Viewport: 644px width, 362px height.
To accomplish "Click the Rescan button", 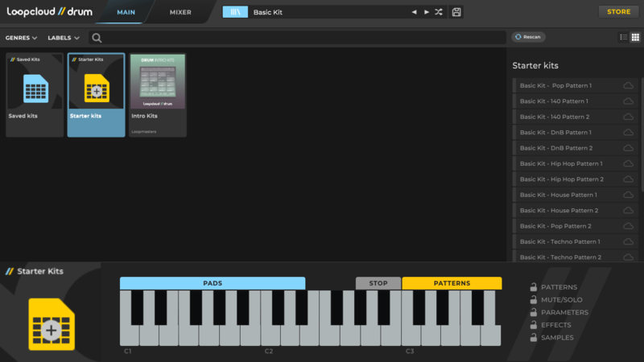I will [529, 37].
